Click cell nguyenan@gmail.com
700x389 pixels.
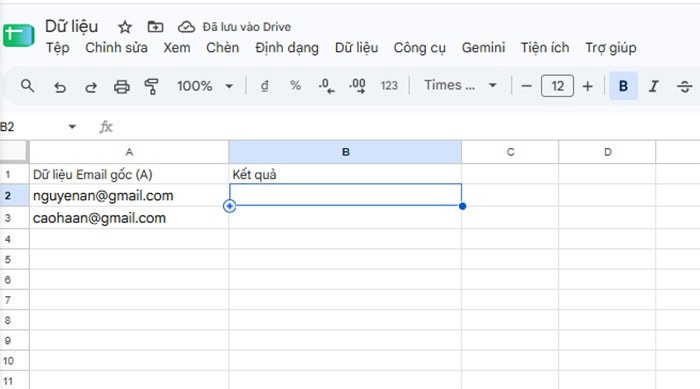pyautogui.click(x=129, y=196)
